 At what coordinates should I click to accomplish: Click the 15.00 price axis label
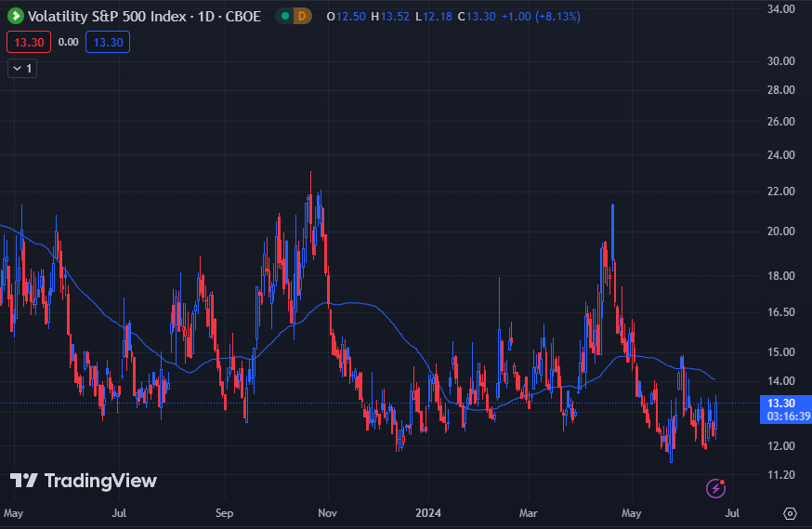[781, 351]
